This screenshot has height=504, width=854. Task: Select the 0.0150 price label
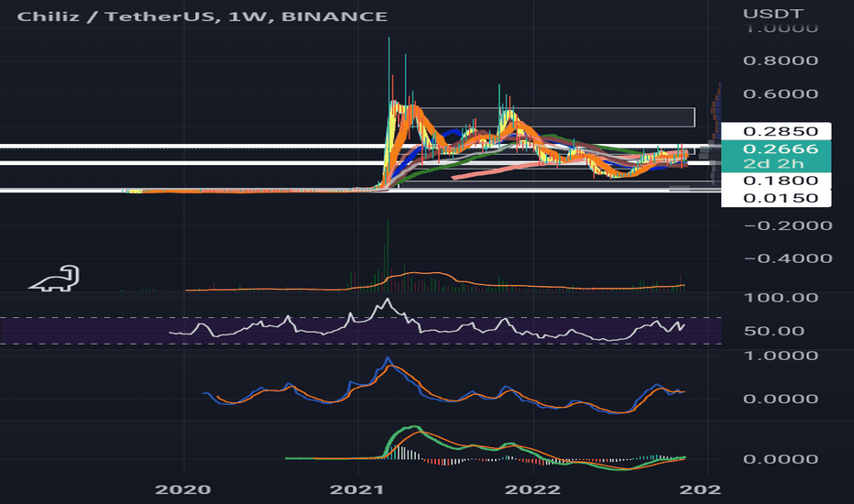(x=776, y=198)
